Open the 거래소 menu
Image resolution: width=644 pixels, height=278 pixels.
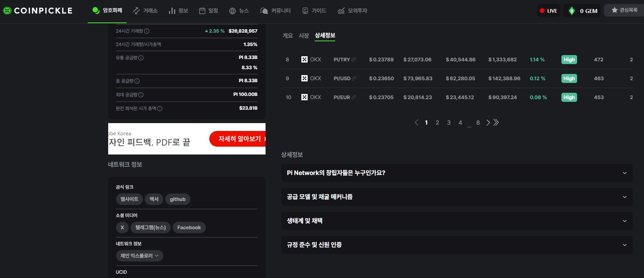click(145, 11)
